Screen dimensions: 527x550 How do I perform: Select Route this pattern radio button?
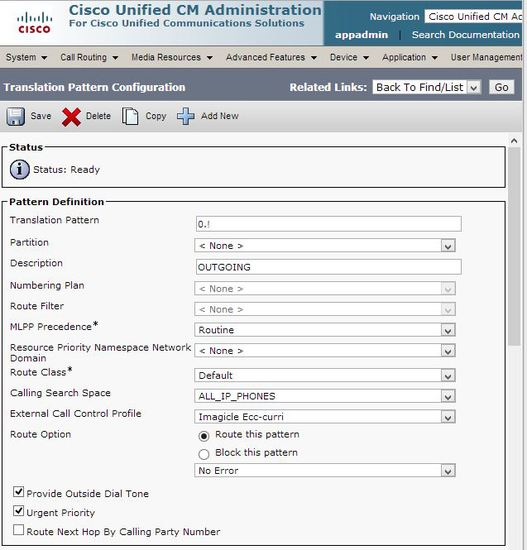coord(204,436)
